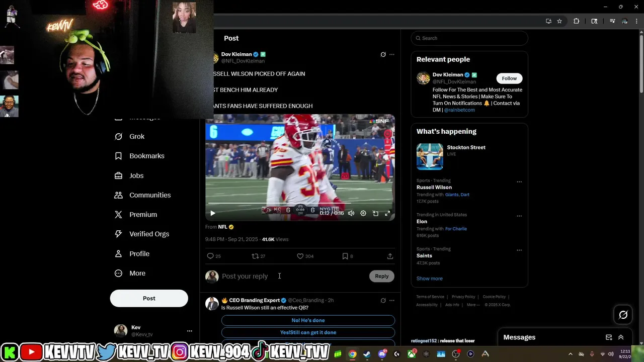Mute the video with the volume icon
Image resolution: width=644 pixels, height=362 pixels.
pyautogui.click(x=351, y=213)
